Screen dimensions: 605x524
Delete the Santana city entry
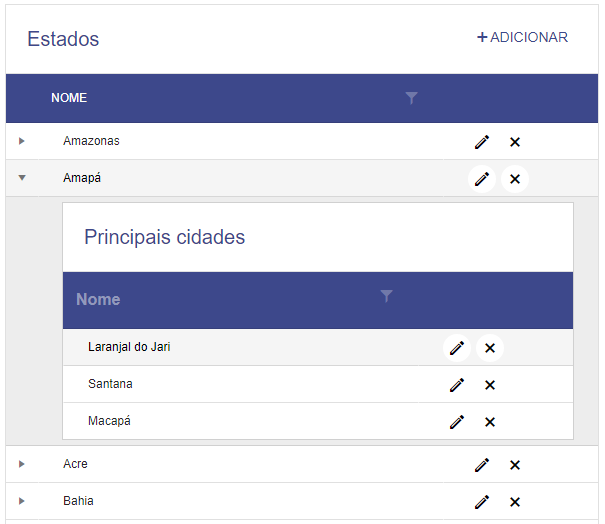pos(490,385)
